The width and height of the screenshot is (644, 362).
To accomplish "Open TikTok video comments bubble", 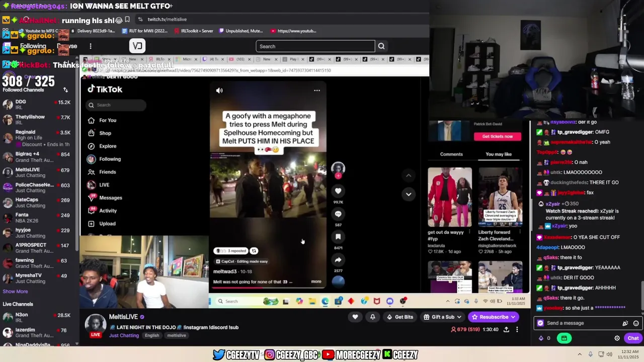I will coord(338,214).
